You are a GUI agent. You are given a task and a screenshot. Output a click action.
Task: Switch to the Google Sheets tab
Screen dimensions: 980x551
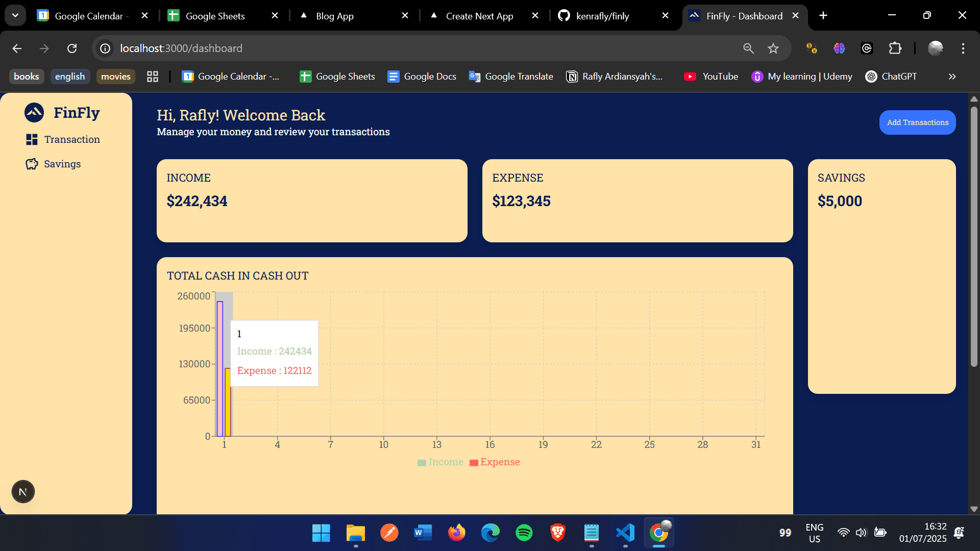pos(214,16)
